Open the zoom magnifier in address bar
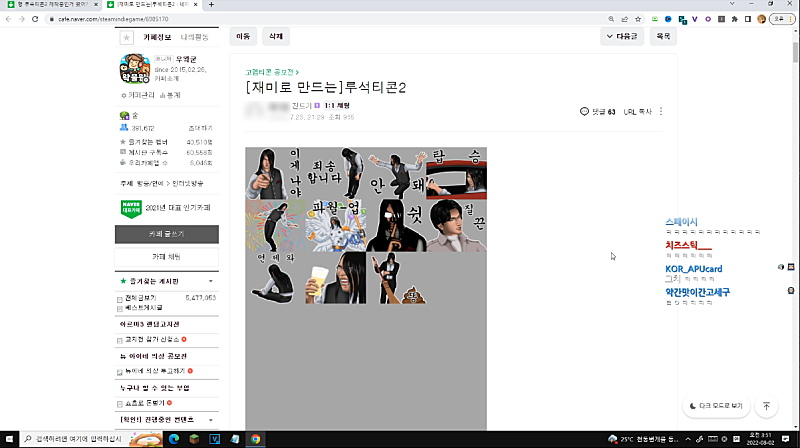800x448 pixels. [x=611, y=19]
